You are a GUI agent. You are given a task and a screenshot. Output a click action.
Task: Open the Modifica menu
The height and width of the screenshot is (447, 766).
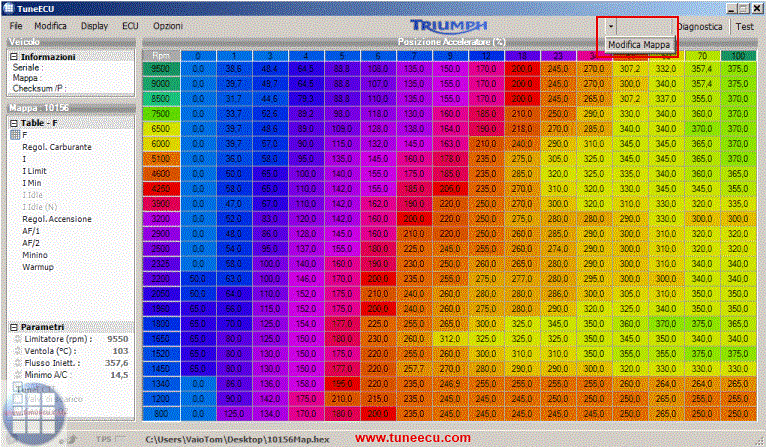50,26
